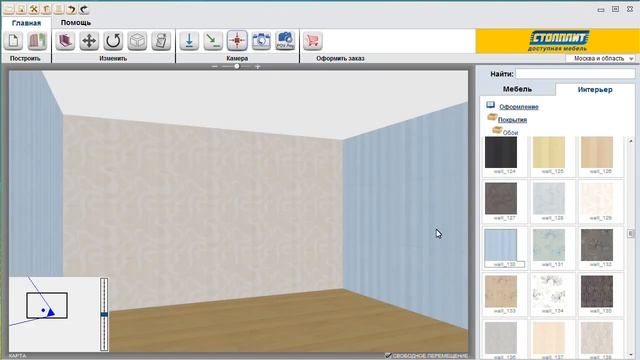Click the room builder walls icon
The height and width of the screenshot is (360, 640).
37,41
